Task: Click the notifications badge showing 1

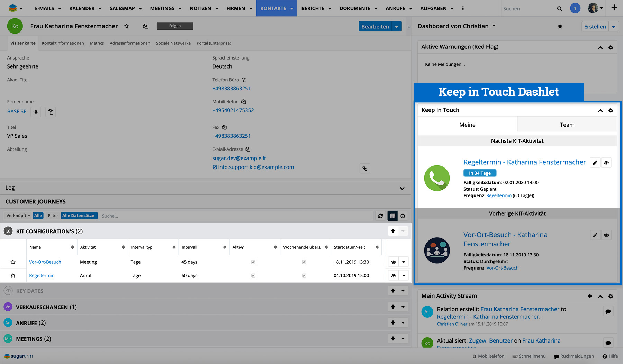Action: tap(575, 8)
